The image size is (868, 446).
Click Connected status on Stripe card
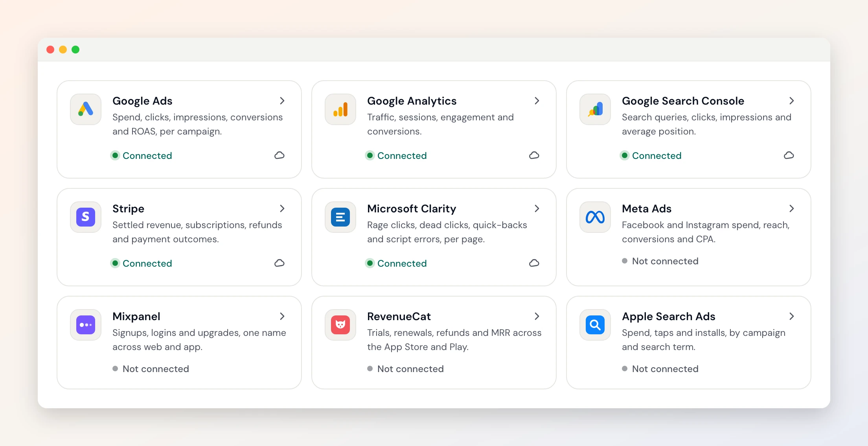(x=142, y=264)
